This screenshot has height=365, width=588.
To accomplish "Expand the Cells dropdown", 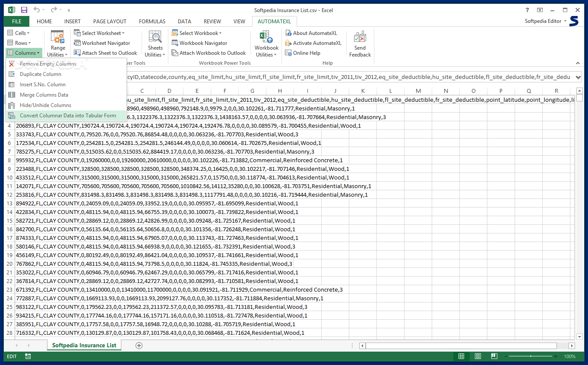I will click(19, 33).
